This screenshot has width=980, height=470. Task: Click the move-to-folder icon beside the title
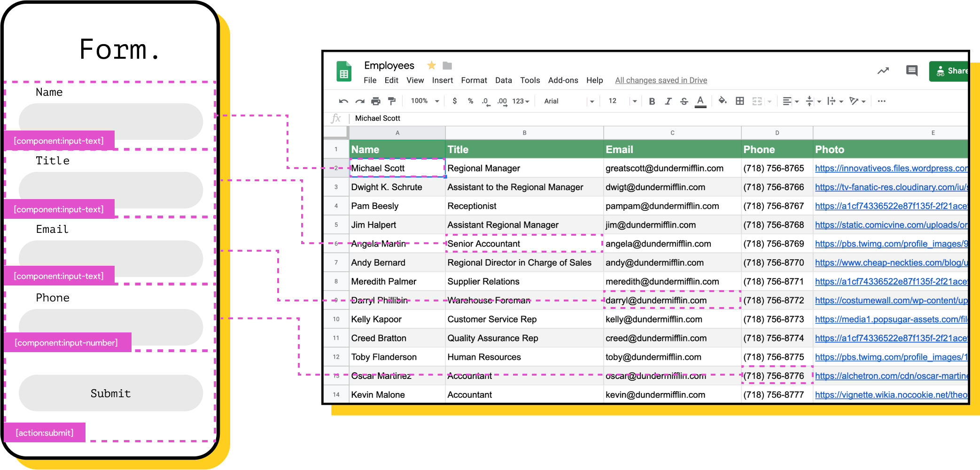447,66
